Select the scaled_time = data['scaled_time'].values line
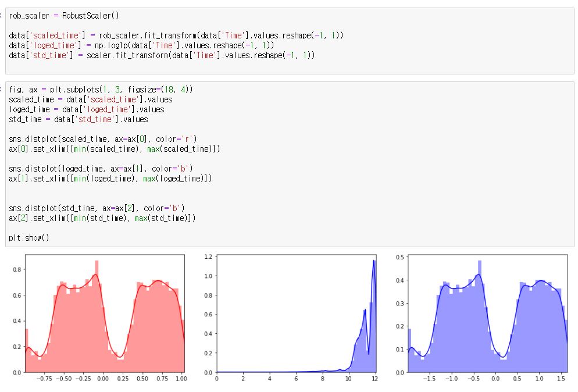This screenshot has height=392, width=578. [91, 99]
